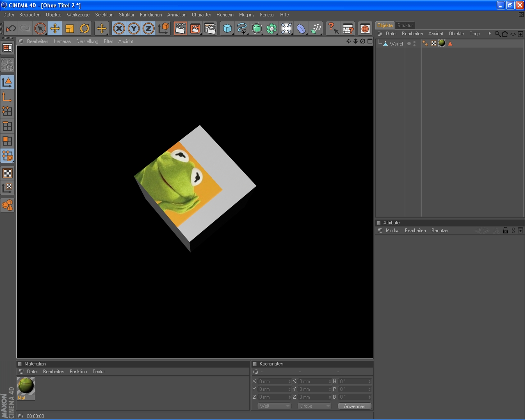Activate the Scale tool
The width and height of the screenshot is (525, 420).
pos(70,29)
